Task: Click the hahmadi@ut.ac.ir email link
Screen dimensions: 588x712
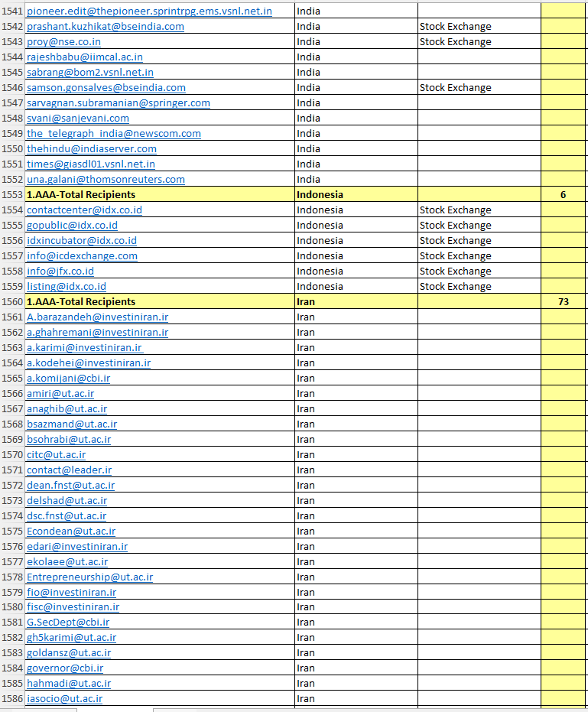Action: [69, 684]
